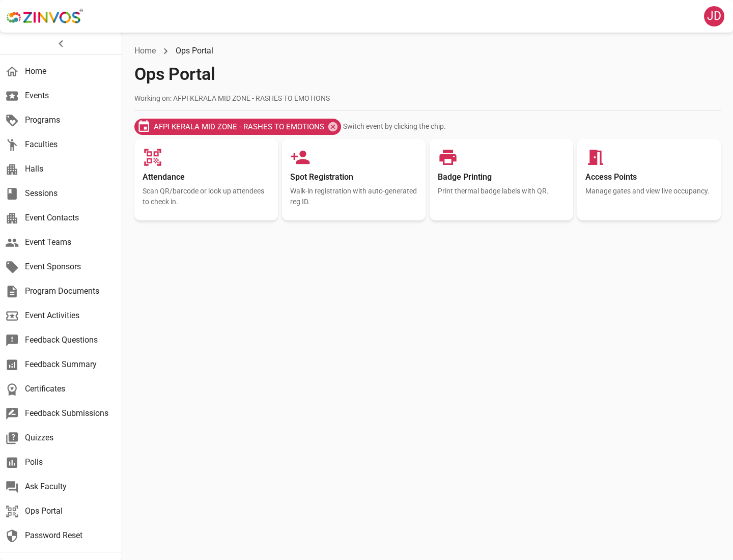Open Event Teams in the sidebar
The width and height of the screenshot is (733, 560).
tap(61, 242)
